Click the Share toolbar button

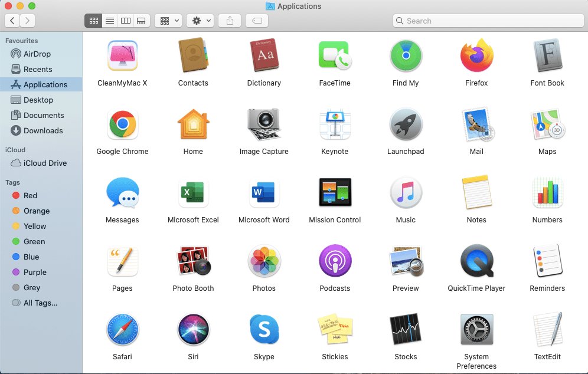coord(230,21)
